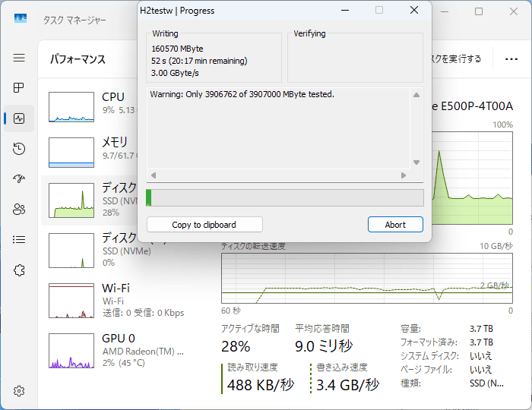
Task: Click the Abort button
Action: tap(395, 225)
